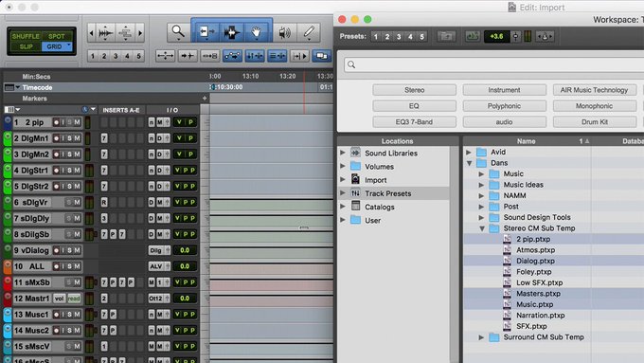Screen dimensions: 644x363
Task: Collapse the Dans folder
Action: tap(469, 163)
